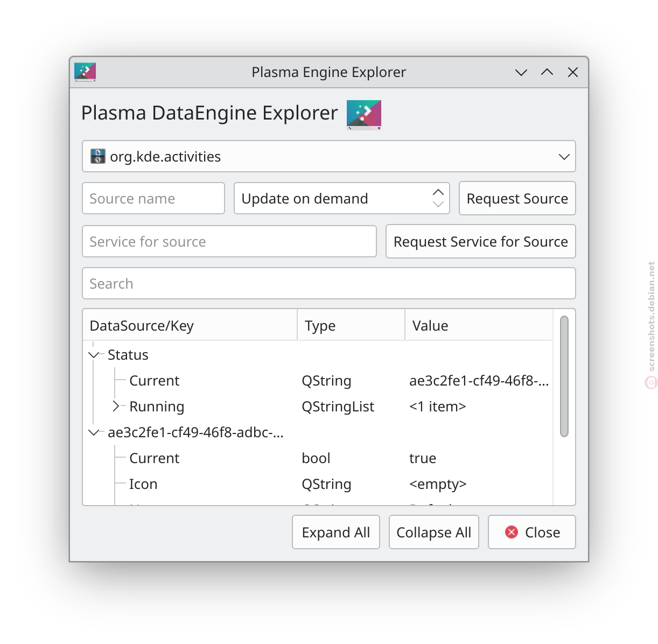658x644 pixels.
Task: Collapse the ae3c2fe1-cf49-46f8-adbc node
Action: pyautogui.click(x=95, y=432)
